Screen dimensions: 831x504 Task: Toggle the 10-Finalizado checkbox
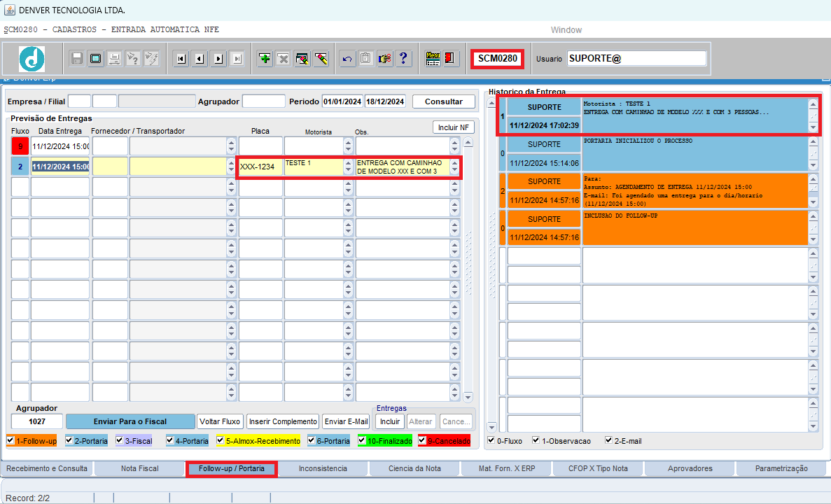[x=361, y=440]
